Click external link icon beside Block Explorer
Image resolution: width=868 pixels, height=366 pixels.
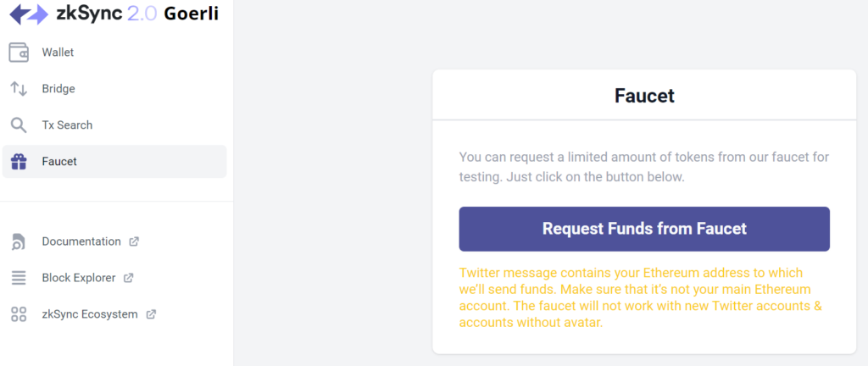129,278
